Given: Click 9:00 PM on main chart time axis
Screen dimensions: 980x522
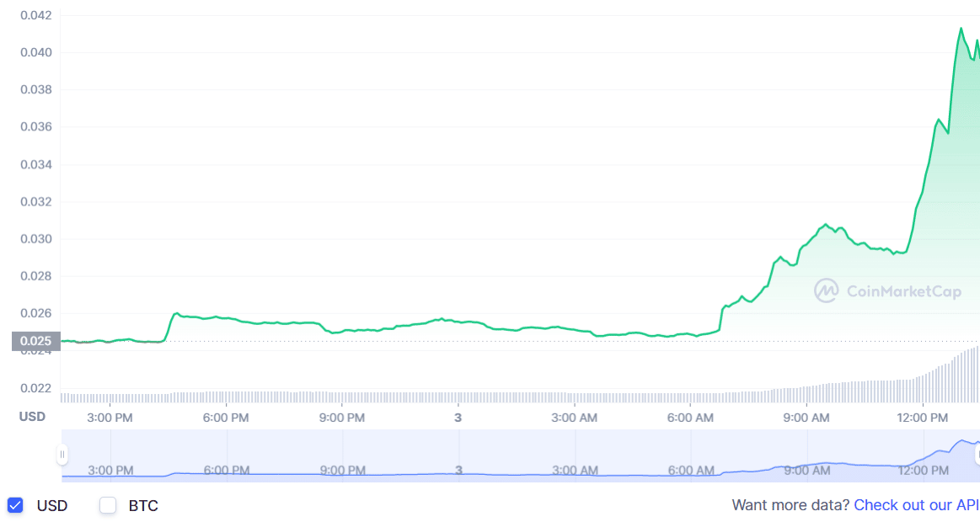Looking at the screenshot, I should pyautogui.click(x=342, y=417).
